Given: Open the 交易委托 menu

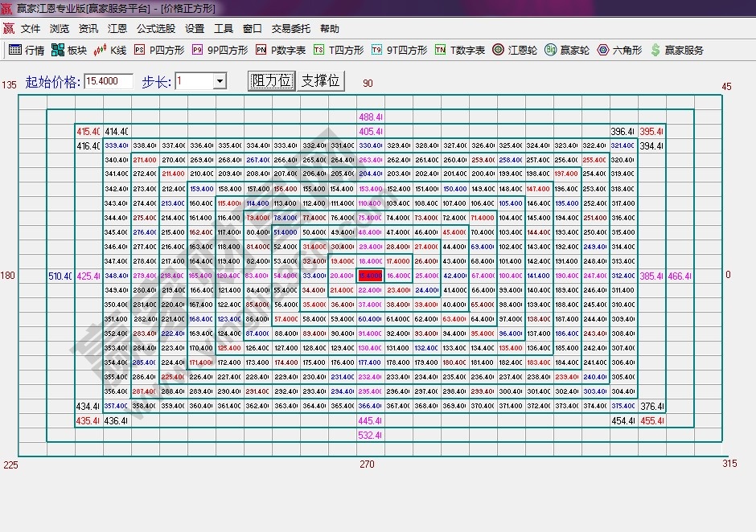Looking at the screenshot, I should point(290,28).
